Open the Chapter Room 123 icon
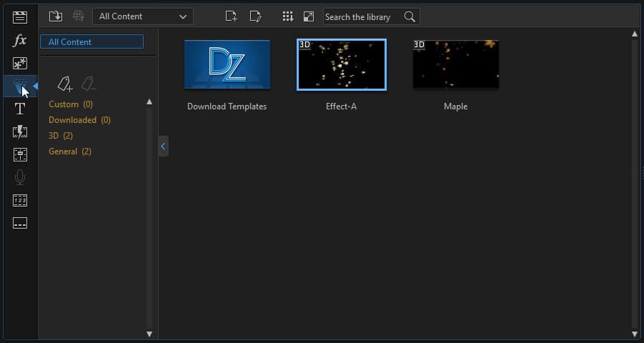 pyautogui.click(x=20, y=201)
